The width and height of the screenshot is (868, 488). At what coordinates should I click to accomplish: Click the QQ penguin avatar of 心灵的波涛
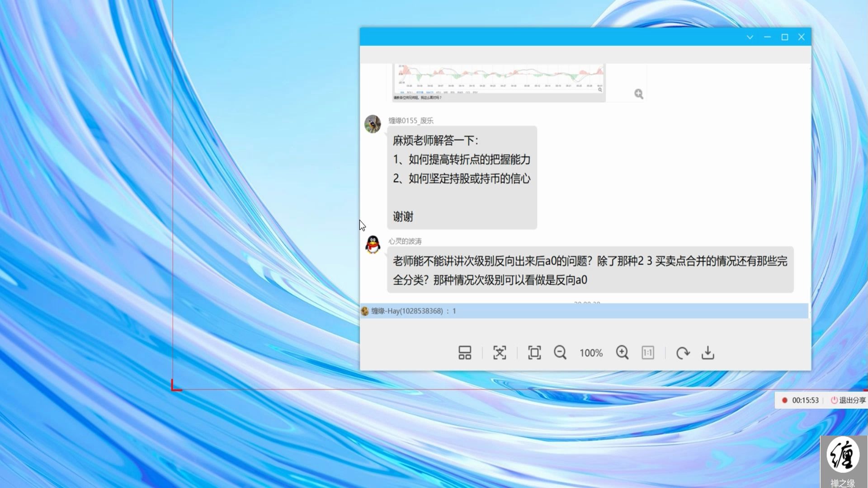pos(373,244)
